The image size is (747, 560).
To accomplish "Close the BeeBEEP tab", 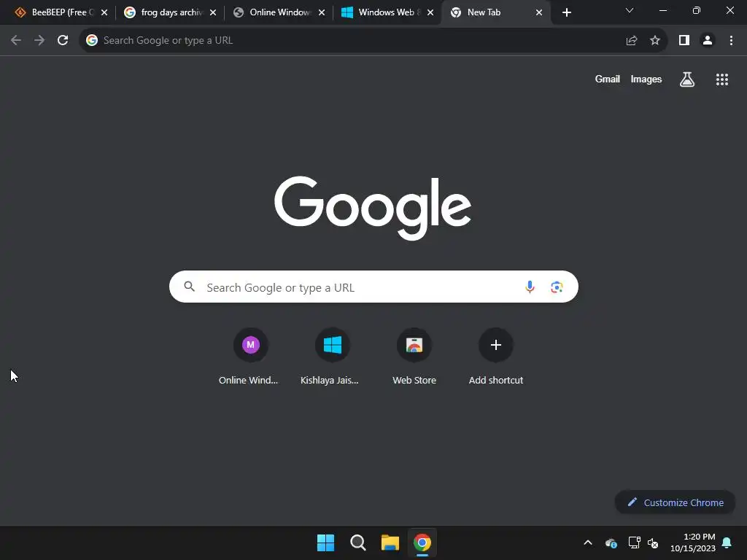I will [x=104, y=13].
